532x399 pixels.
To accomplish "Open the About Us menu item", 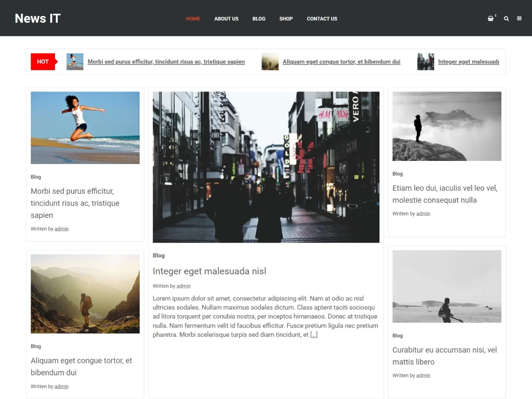I will click(226, 19).
